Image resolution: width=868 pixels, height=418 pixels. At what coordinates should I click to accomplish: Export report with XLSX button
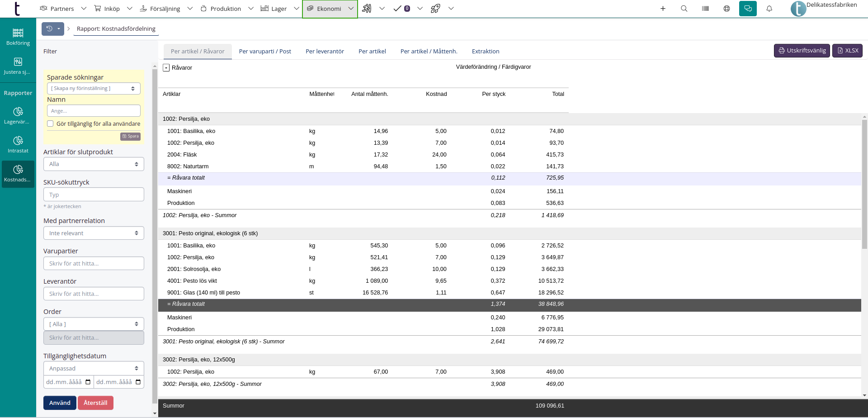(x=847, y=51)
